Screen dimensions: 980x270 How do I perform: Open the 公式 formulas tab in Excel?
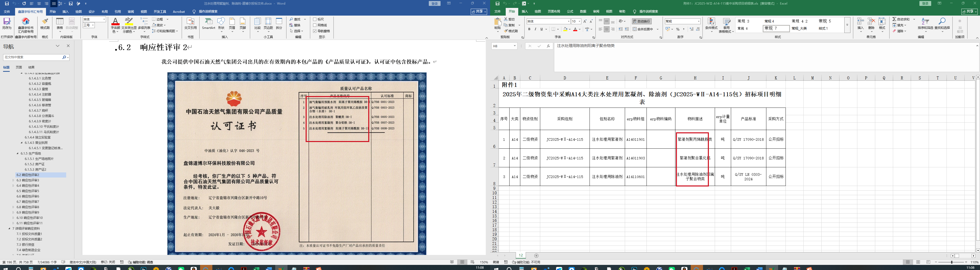click(570, 12)
